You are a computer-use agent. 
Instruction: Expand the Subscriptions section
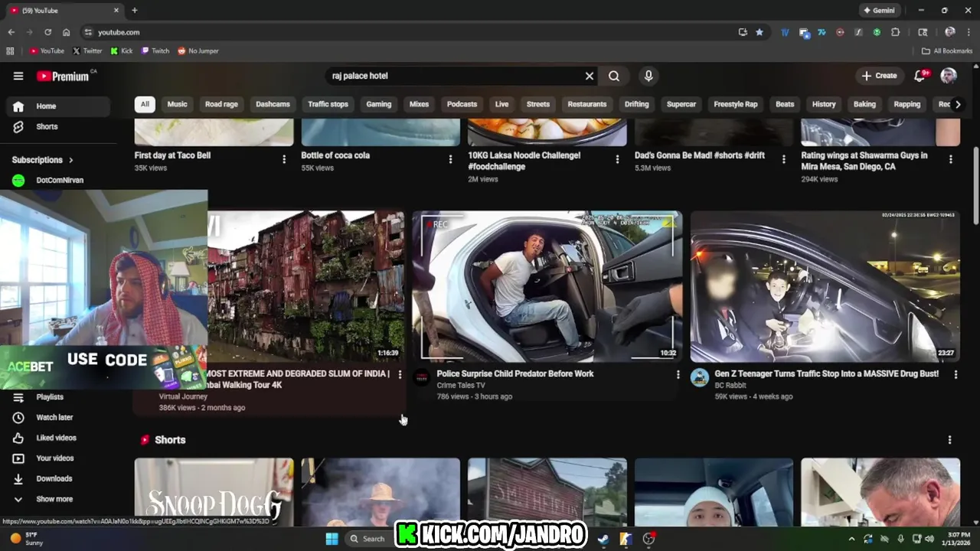coord(43,160)
